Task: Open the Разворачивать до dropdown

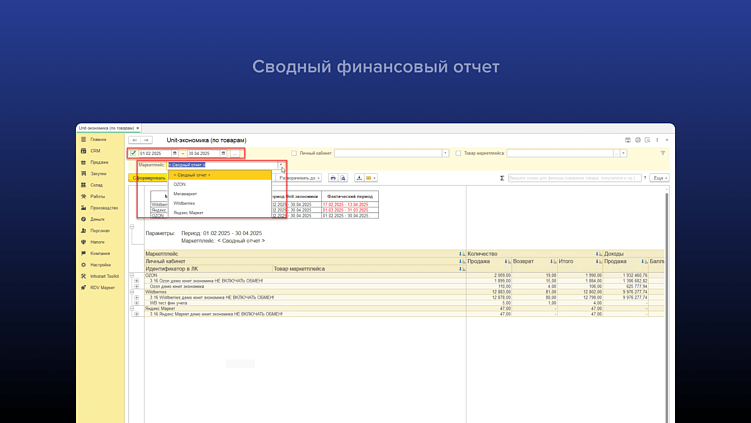Action: tap(299, 178)
